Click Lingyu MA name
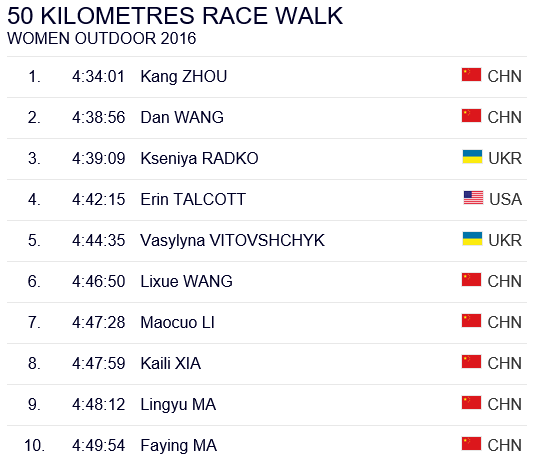535x465 pixels. click(x=178, y=404)
